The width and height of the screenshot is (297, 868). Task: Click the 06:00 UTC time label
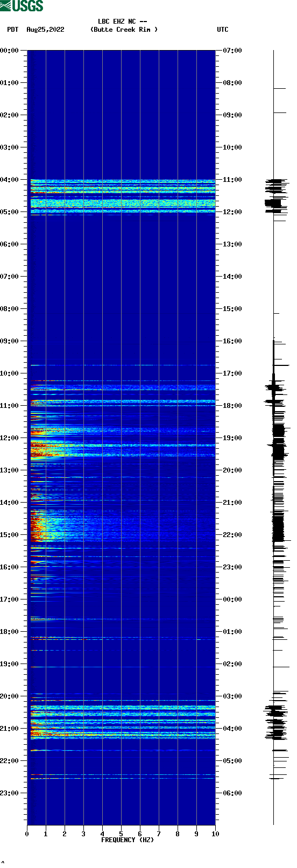(232, 793)
